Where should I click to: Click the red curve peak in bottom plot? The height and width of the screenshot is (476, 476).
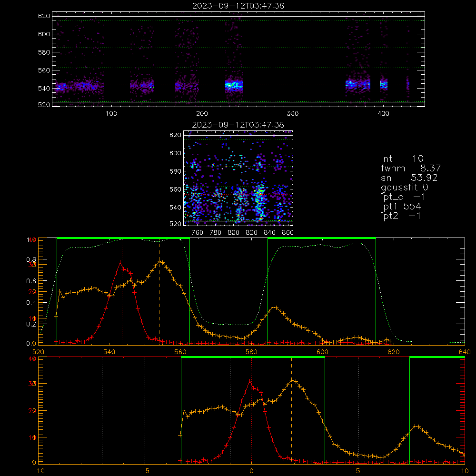click(249, 381)
